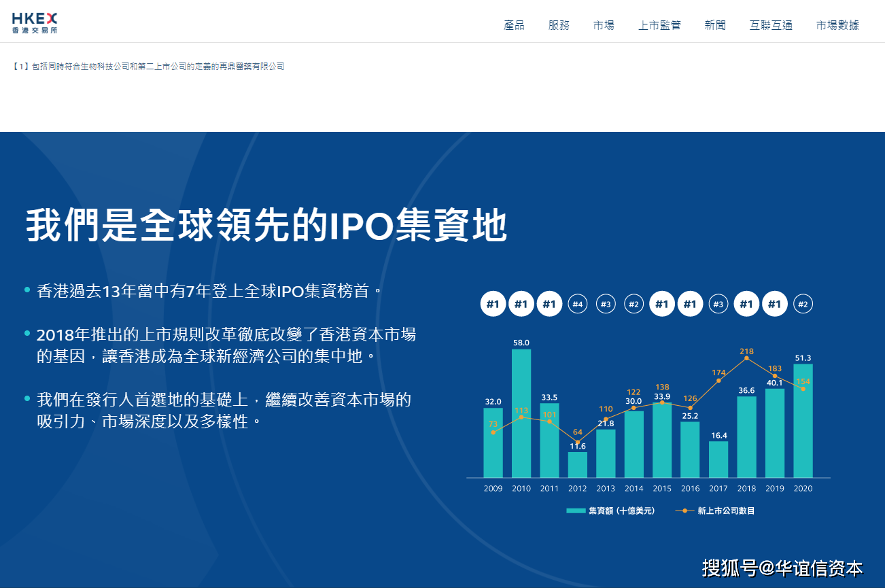The image size is (885, 588).
Task: Open the 市場數據 section
Action: click(x=837, y=25)
